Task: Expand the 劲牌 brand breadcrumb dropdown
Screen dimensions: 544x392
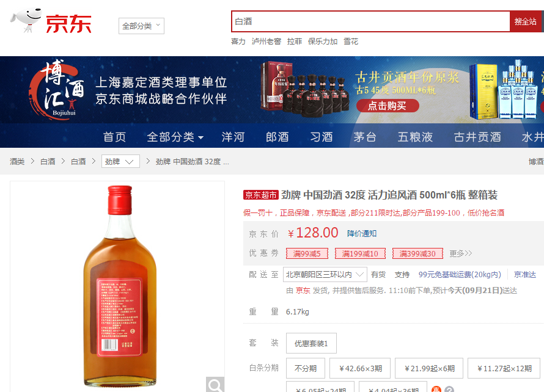Action: coord(120,161)
